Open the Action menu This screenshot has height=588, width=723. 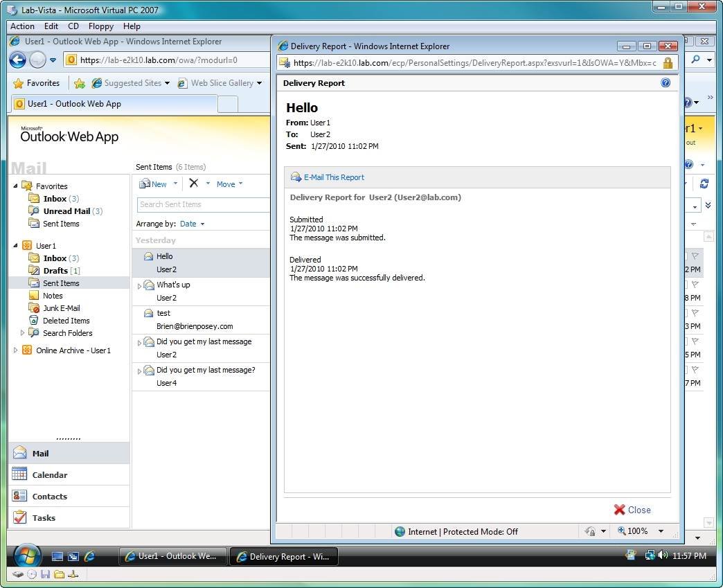coord(22,26)
